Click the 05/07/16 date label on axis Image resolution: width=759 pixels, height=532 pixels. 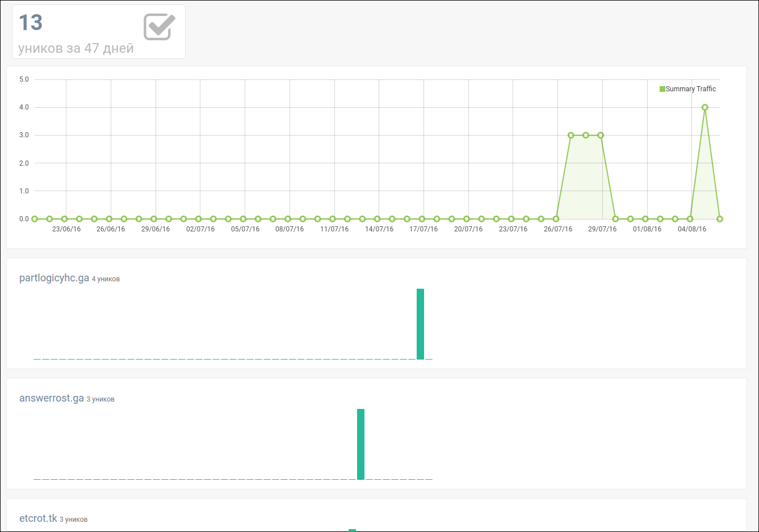245,229
